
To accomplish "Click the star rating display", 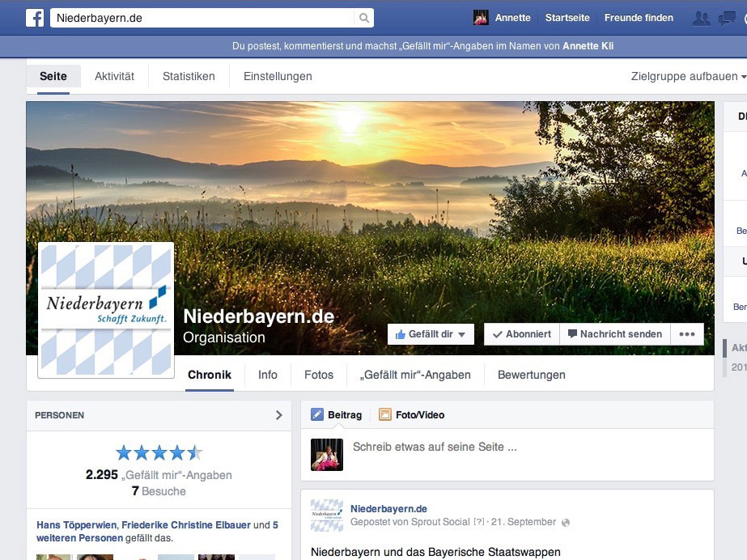I will 159,452.
